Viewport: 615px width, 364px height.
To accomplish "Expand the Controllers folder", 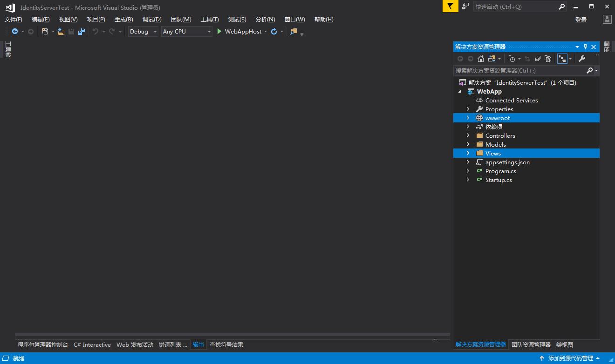I will [x=468, y=136].
